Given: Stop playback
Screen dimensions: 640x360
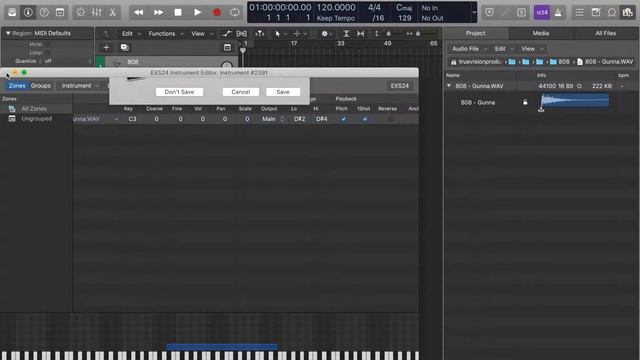Looking at the screenshot, I should click(178, 12).
